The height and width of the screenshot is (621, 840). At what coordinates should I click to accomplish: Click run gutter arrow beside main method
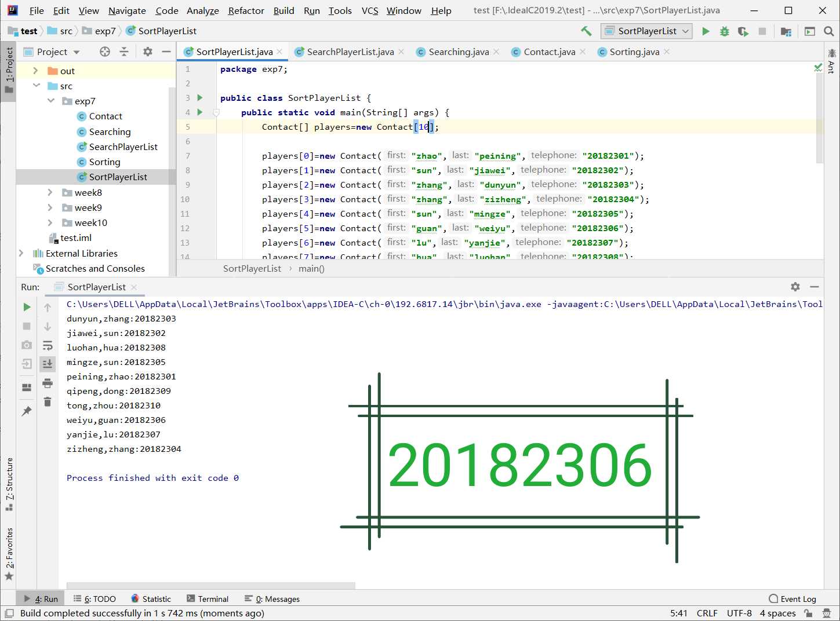pyautogui.click(x=200, y=112)
